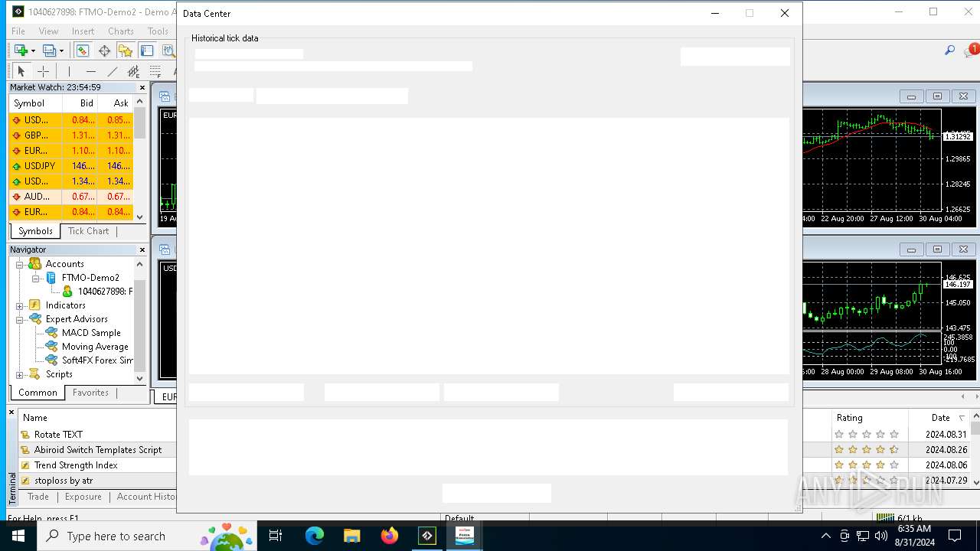Expand the Indicators tree node
This screenshot has height=551, width=980.
click(20, 305)
